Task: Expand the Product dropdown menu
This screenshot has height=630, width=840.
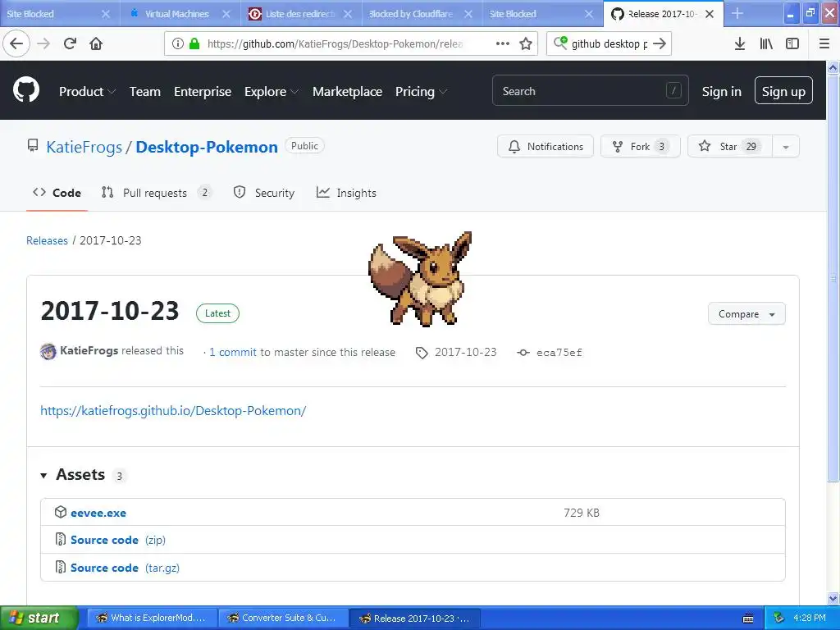Action: [87, 92]
